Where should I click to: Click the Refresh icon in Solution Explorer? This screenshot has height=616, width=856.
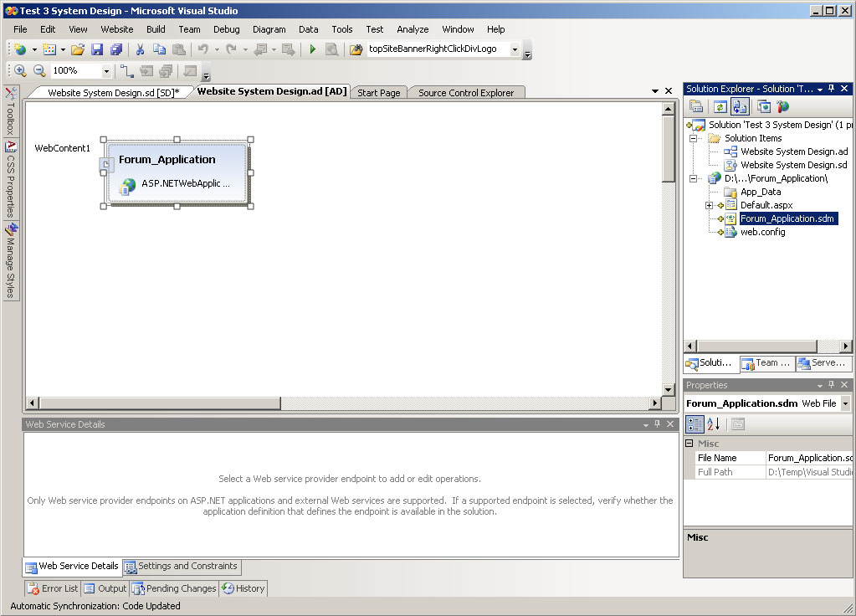coord(720,106)
